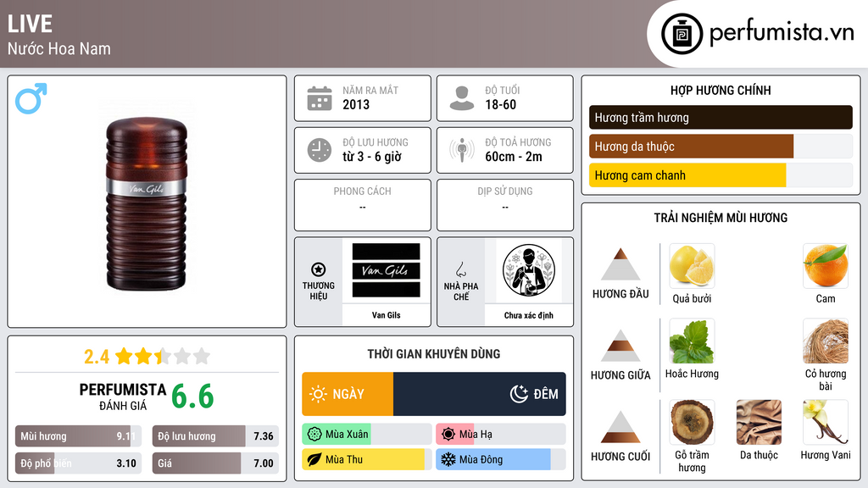The height and width of the screenshot is (488, 868).
Task: Click the Hương trầm hương accord bar
Action: click(721, 117)
